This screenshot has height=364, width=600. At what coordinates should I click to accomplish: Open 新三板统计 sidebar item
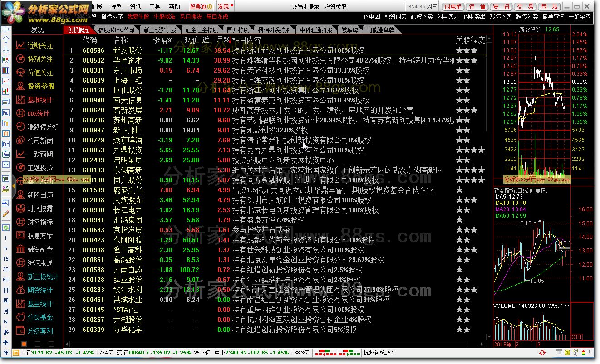[x=37, y=277]
